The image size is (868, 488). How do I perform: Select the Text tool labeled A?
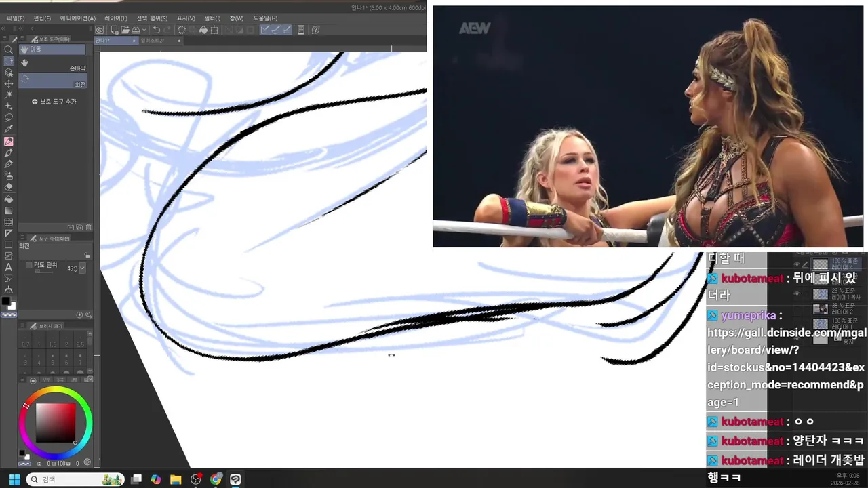pyautogui.click(x=9, y=267)
